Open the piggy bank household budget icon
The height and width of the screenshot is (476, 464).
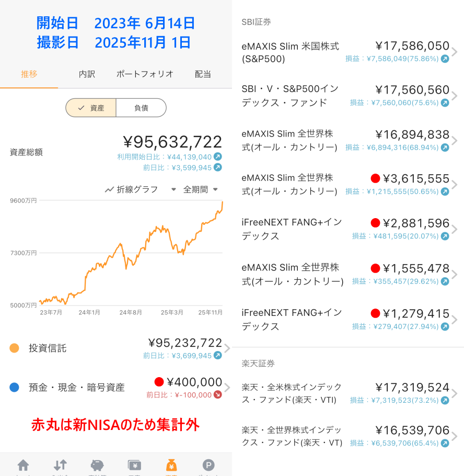(97, 465)
